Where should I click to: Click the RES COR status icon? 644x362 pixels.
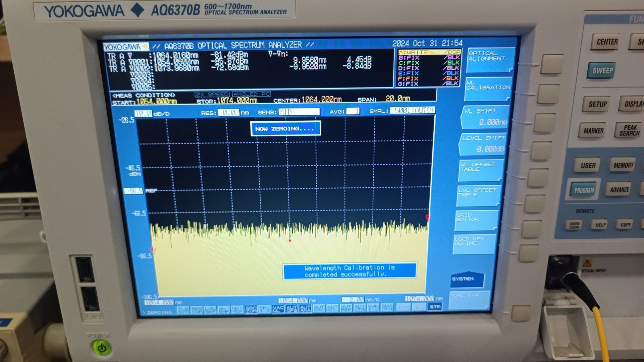pyautogui.click(x=197, y=310)
